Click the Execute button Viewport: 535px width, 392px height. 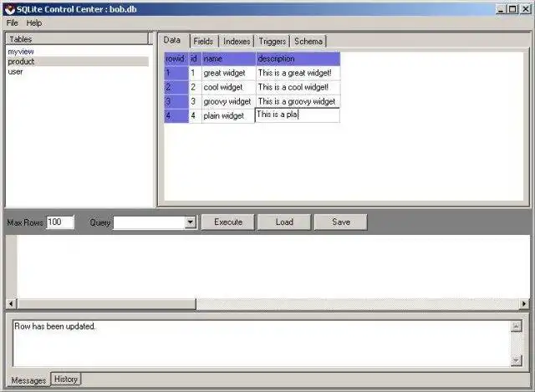[x=228, y=222]
